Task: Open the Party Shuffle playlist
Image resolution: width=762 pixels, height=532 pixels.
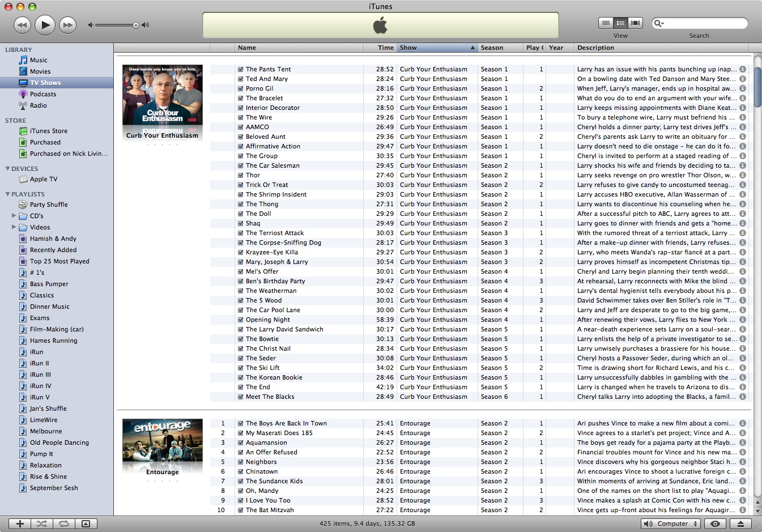Action: pyautogui.click(x=49, y=205)
